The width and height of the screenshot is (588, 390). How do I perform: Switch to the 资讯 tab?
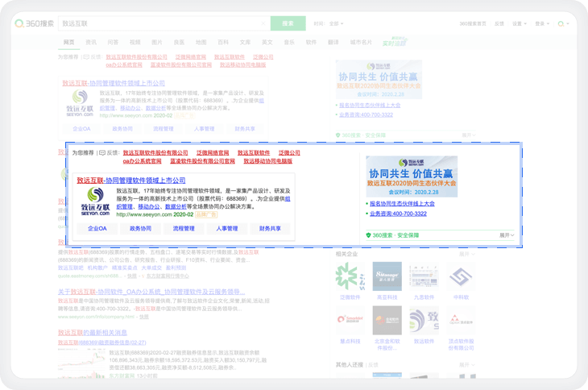[x=91, y=42]
